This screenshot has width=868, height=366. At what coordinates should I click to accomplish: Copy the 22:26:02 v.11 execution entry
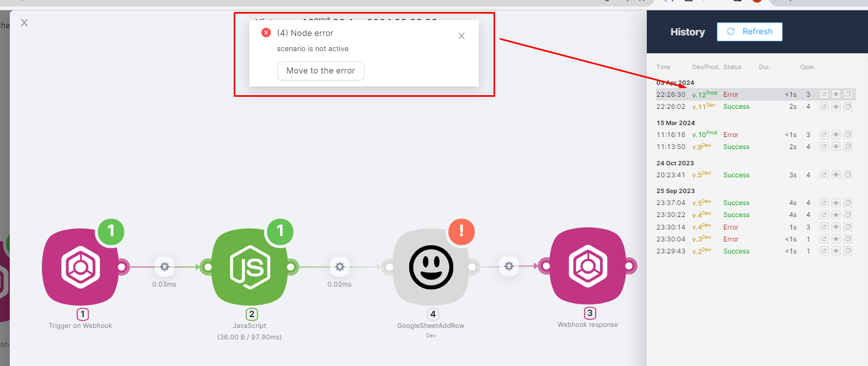pos(848,107)
